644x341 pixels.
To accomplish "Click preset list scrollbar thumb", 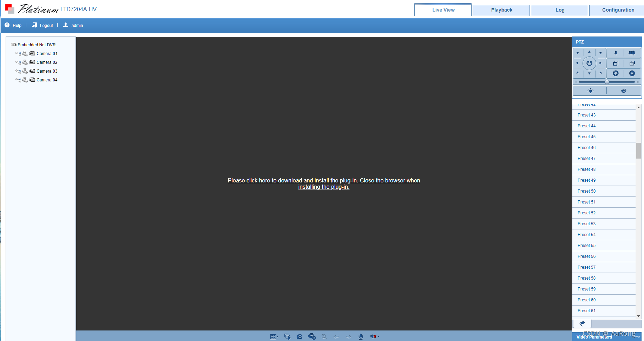I will 638,151.
